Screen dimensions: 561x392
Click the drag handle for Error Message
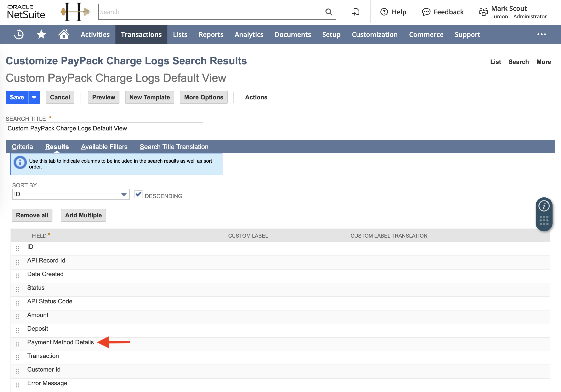(x=18, y=385)
